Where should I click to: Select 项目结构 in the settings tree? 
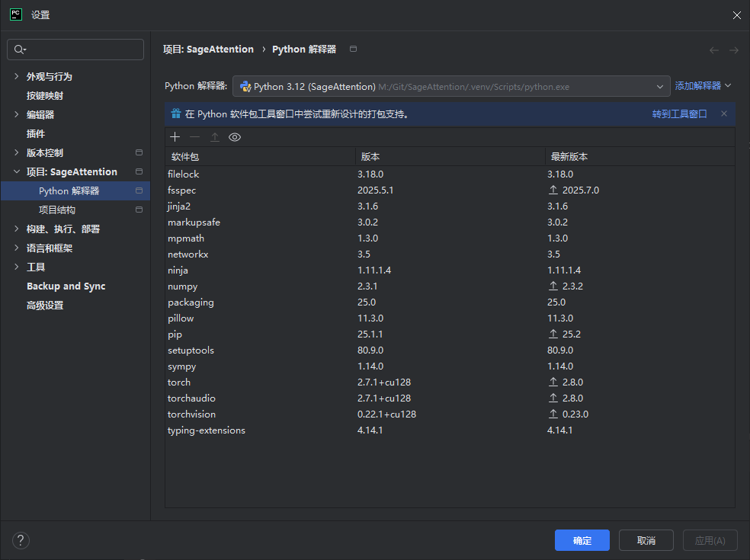(x=57, y=210)
